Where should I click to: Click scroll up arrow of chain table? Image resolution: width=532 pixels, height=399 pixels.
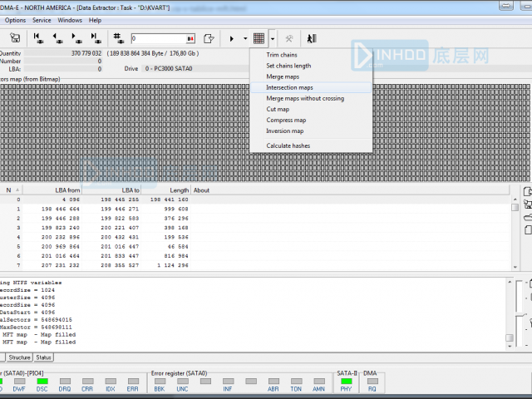[515, 199]
